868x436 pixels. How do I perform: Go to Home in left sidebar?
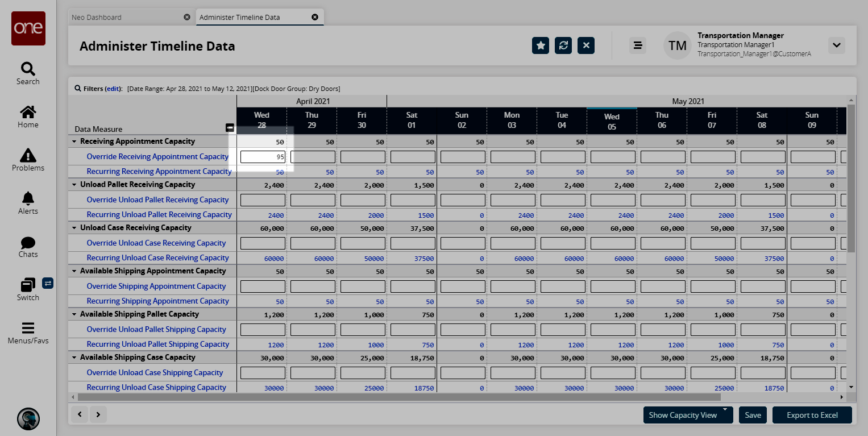[x=28, y=113]
